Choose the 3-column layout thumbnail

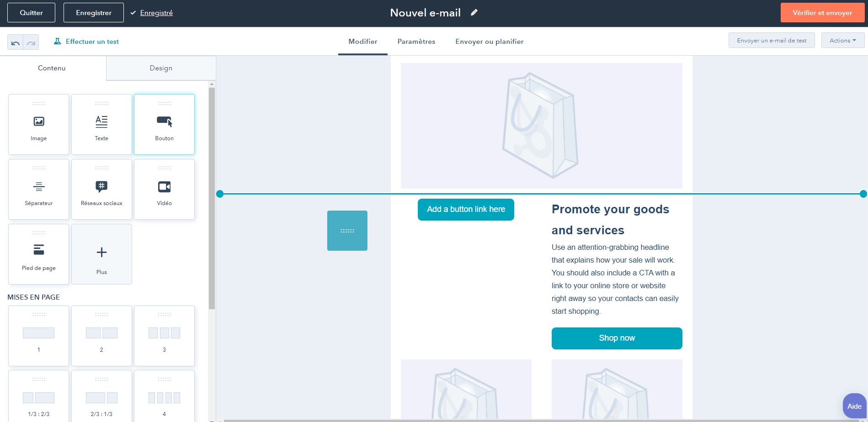pyautogui.click(x=164, y=336)
